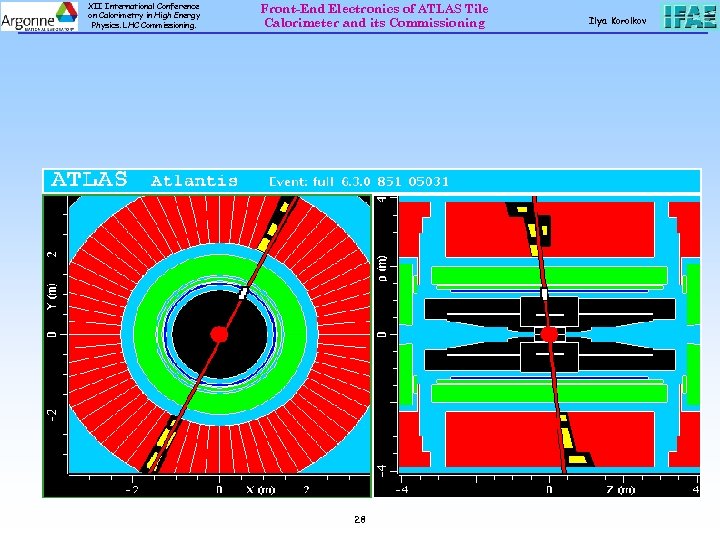Image resolution: width=720 pixels, height=540 pixels.
Task: Click the upper green barrel bar in Z view
Action: (x=549, y=275)
